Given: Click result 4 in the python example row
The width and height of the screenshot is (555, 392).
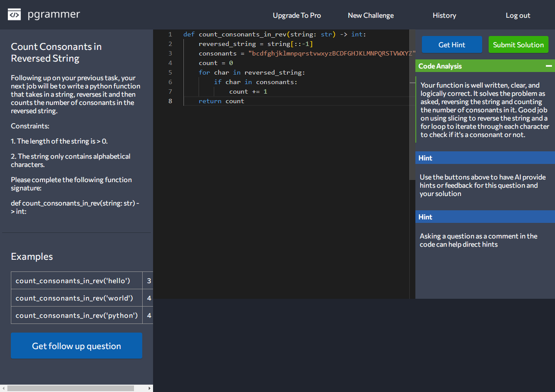Looking at the screenshot, I should 148,315.
